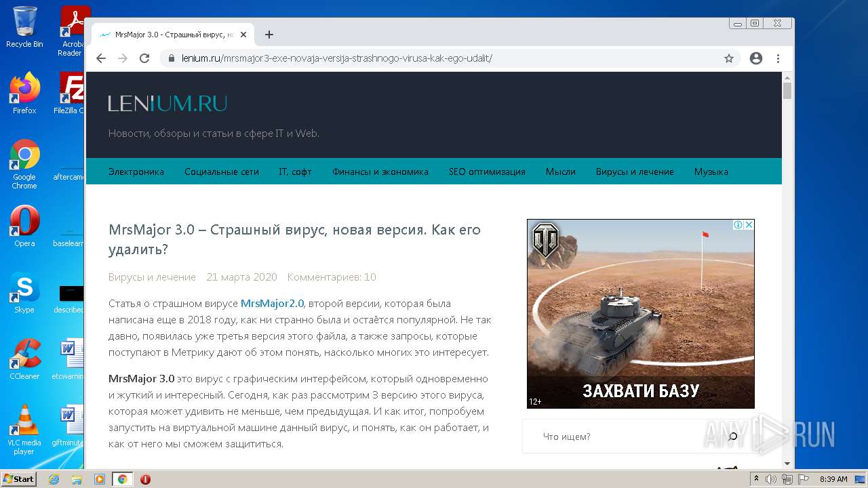Click the scrollbar up arrow
The image size is (868, 488).
click(787, 77)
